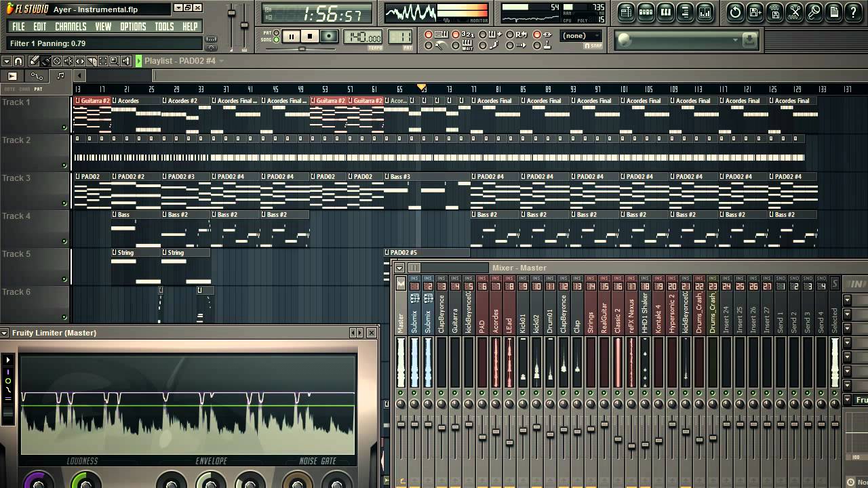Open the Mixer window toolbar icon

pyautogui.click(x=705, y=12)
